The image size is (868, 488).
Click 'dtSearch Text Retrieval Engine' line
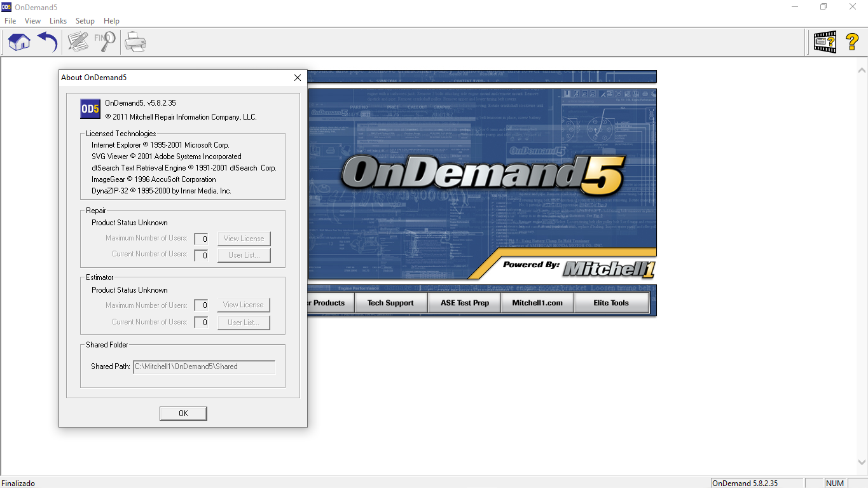tap(184, 168)
